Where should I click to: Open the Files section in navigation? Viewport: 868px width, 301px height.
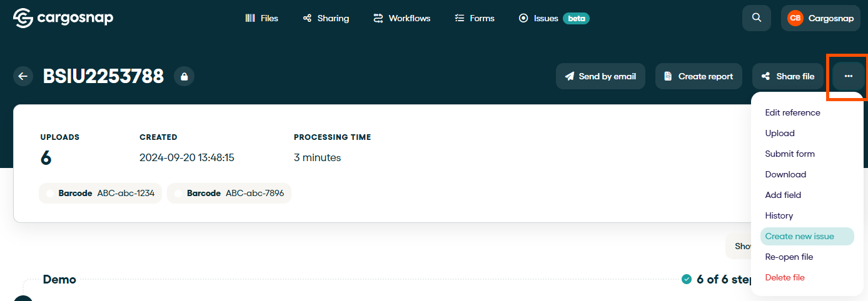pyautogui.click(x=262, y=18)
